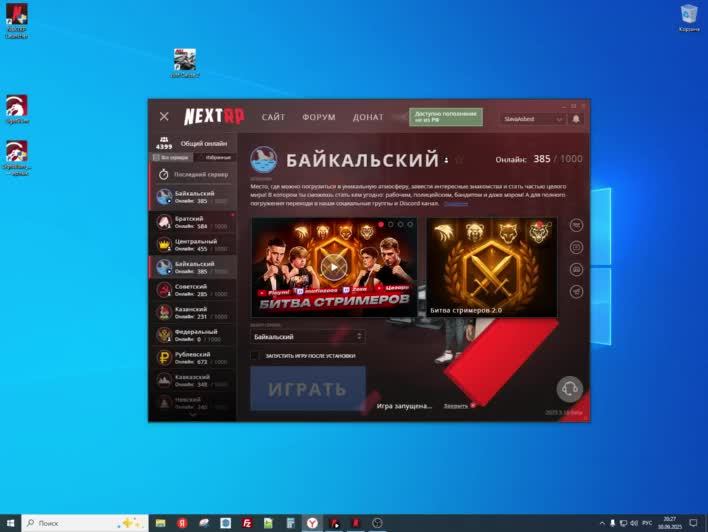The height and width of the screenshot is (532, 708).
Task: Select the first red carousel dot on the banner
Action: point(381,224)
